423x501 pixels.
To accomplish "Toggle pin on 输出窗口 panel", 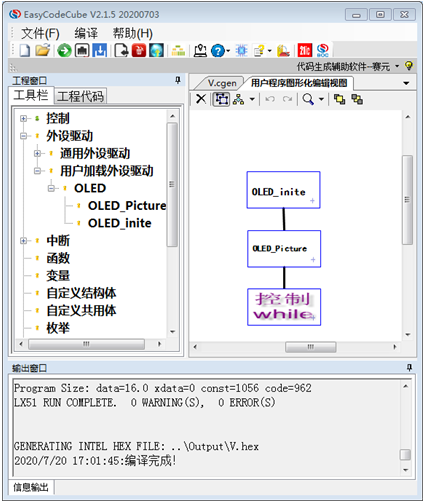I will pyautogui.click(x=409, y=368).
